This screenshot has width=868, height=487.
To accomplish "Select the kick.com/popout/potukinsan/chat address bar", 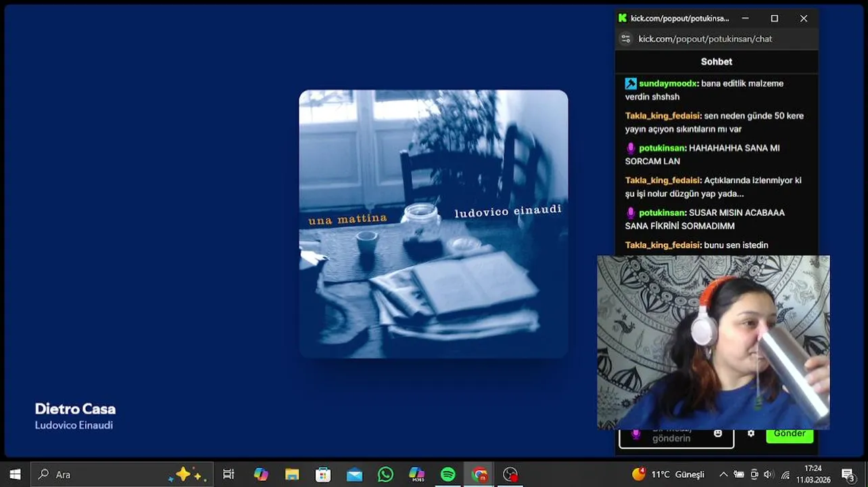I will [705, 39].
